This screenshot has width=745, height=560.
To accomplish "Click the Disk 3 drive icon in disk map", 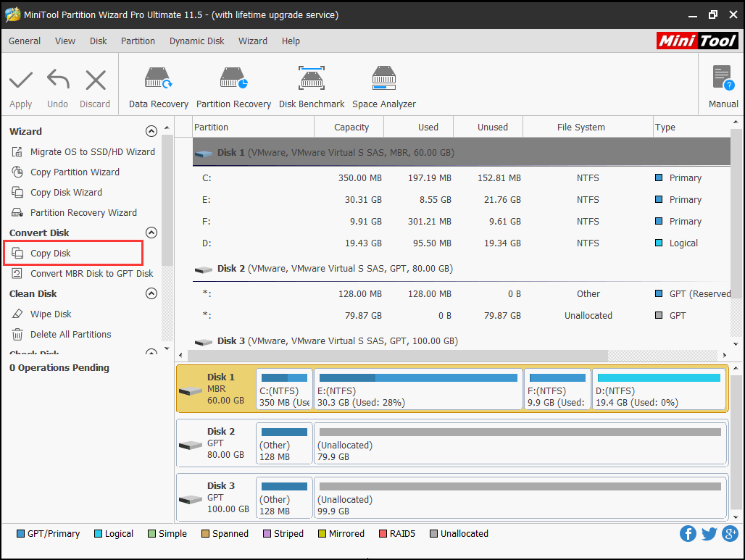I will click(x=191, y=500).
